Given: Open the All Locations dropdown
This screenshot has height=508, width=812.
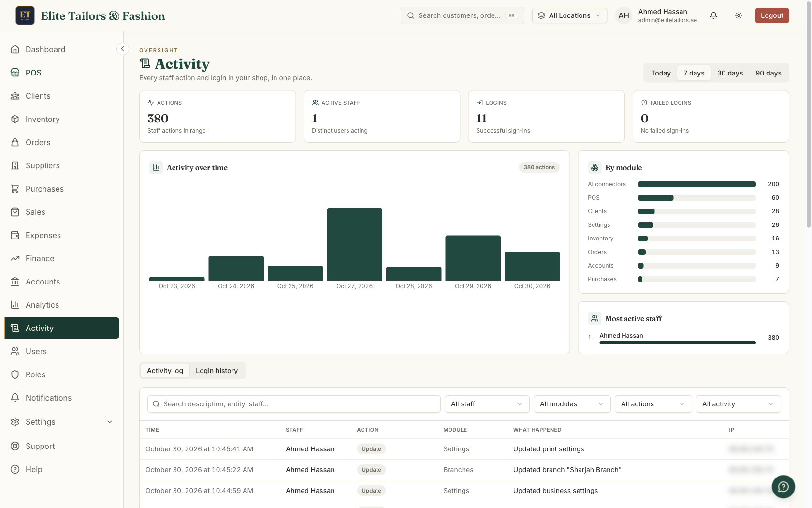Looking at the screenshot, I should pyautogui.click(x=569, y=15).
